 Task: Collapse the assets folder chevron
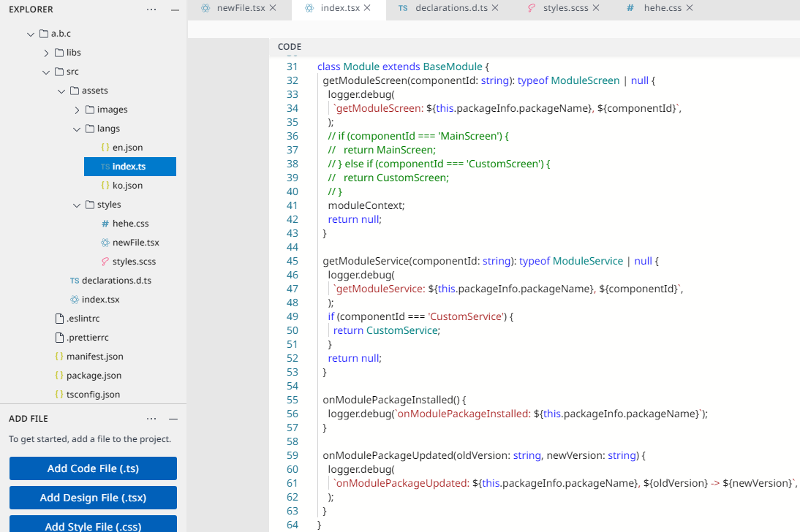[x=61, y=91]
